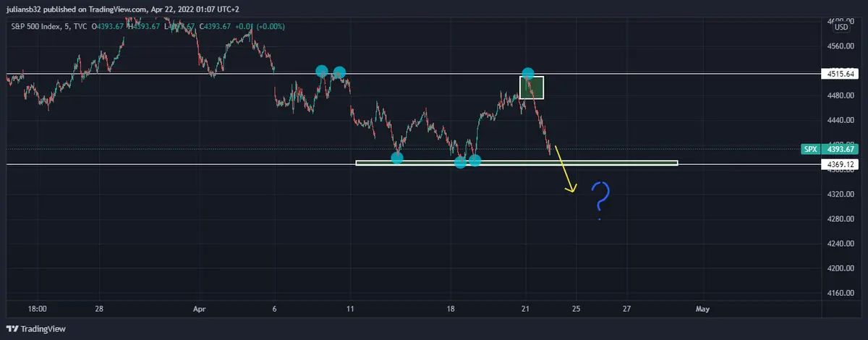
Task: Click the 4515.64 price label
Action: (841, 74)
